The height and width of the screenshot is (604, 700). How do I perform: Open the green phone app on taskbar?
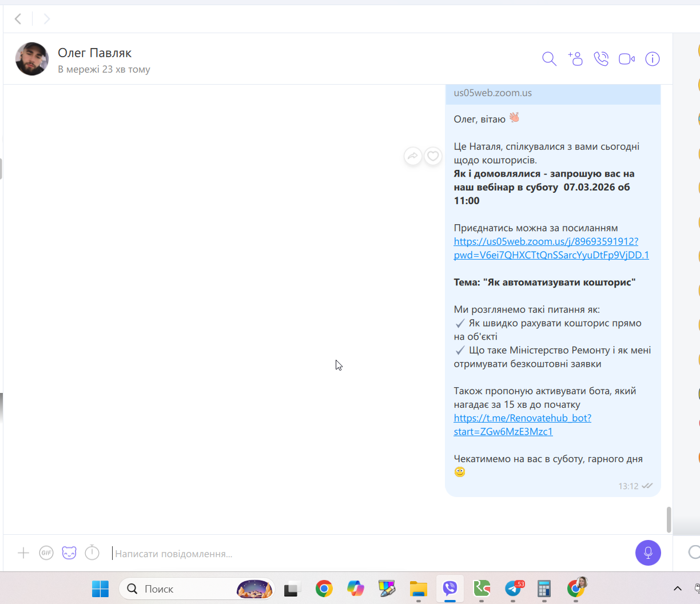[x=482, y=589]
